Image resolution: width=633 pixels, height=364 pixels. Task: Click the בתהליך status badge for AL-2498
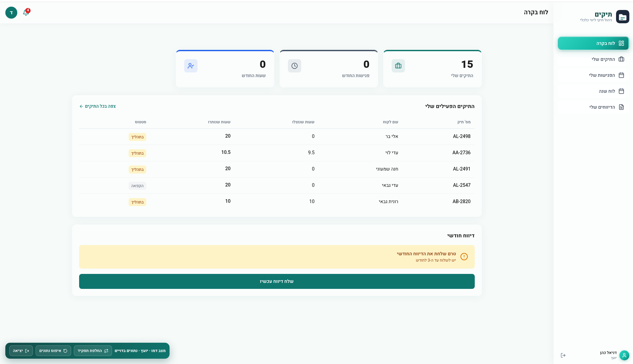tap(137, 137)
